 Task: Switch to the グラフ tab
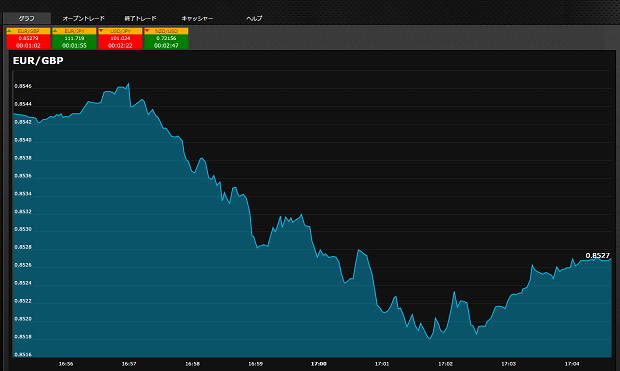[x=26, y=18]
